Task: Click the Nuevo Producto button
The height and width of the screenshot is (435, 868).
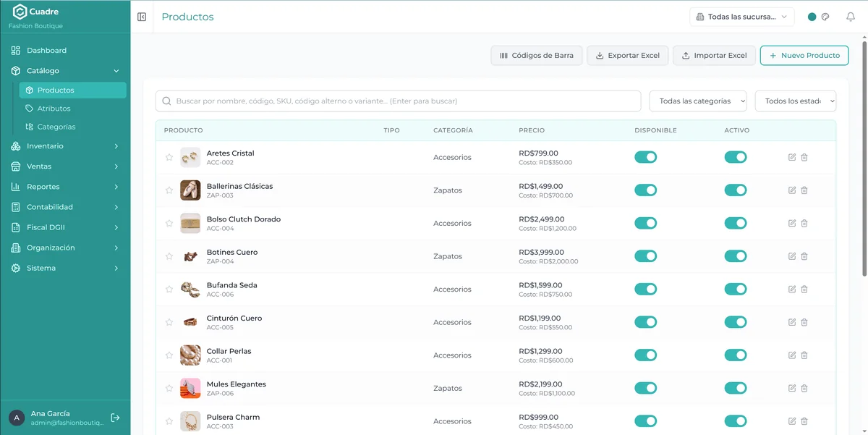Action: click(x=804, y=55)
